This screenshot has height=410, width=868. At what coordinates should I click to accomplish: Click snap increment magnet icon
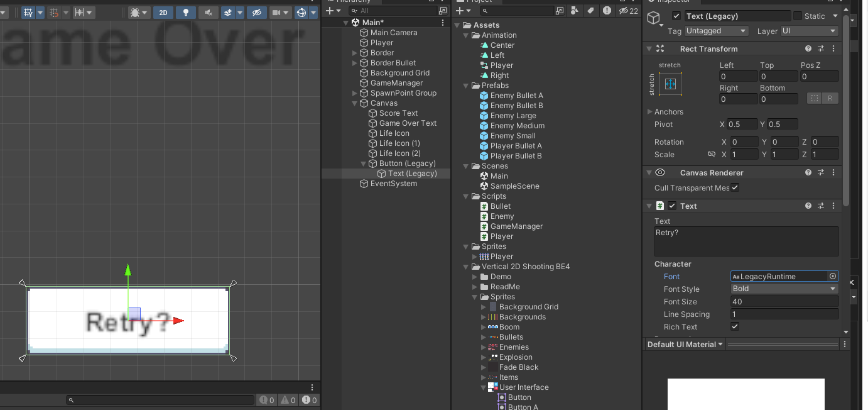[x=54, y=13]
